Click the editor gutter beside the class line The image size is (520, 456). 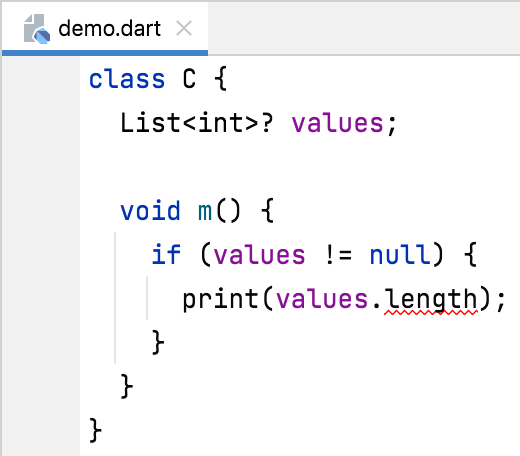41,79
